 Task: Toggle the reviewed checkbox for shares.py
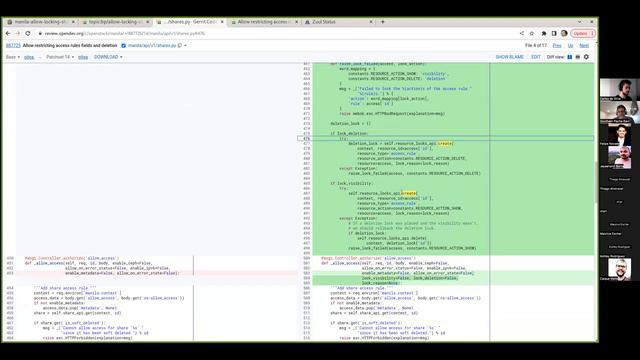pos(124,46)
